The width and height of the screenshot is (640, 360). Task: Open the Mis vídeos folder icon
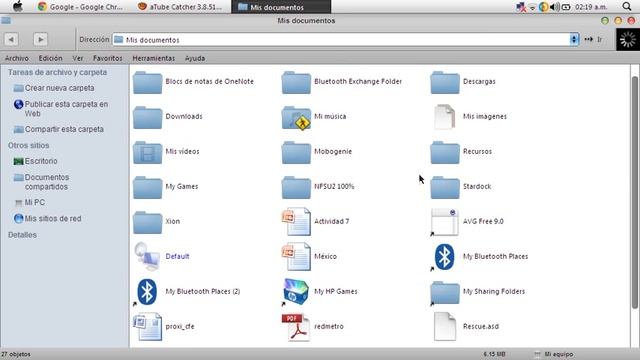(x=147, y=152)
